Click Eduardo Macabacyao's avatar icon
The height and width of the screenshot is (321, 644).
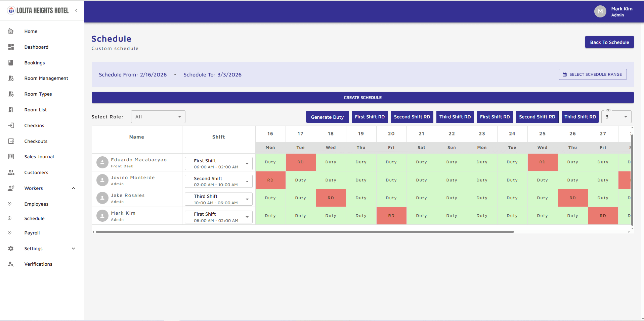point(102,162)
